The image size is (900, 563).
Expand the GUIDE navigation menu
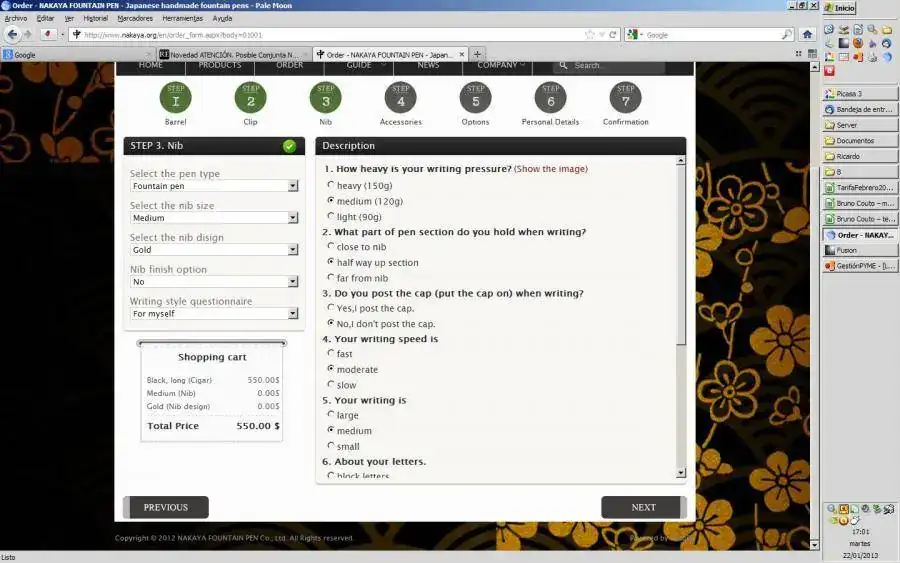pos(359,65)
